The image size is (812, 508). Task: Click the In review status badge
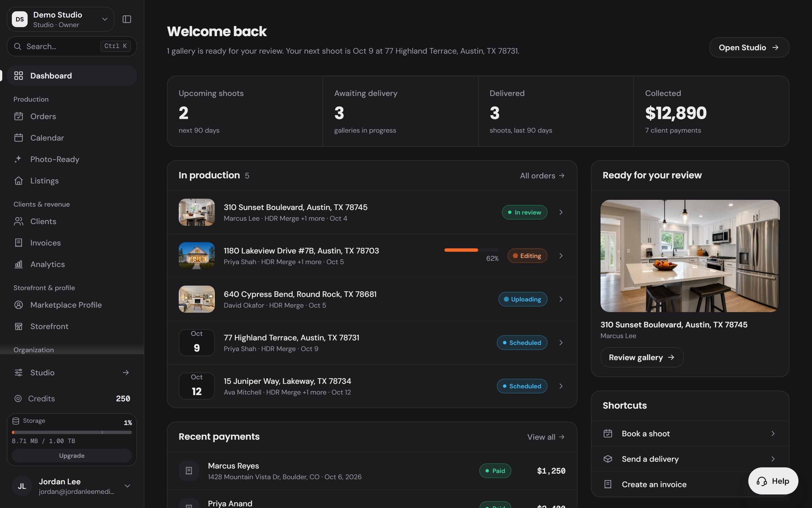point(524,212)
